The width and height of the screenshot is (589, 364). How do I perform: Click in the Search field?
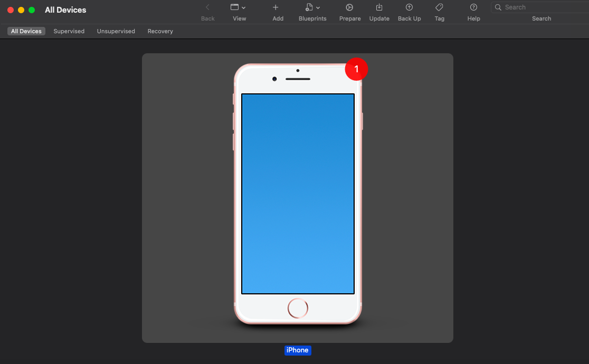tap(541, 7)
